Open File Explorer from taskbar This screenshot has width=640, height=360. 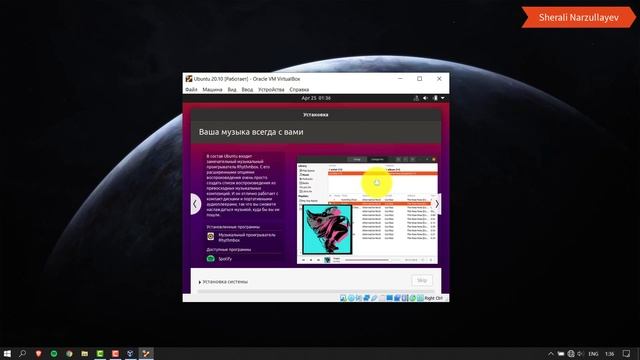point(84,353)
